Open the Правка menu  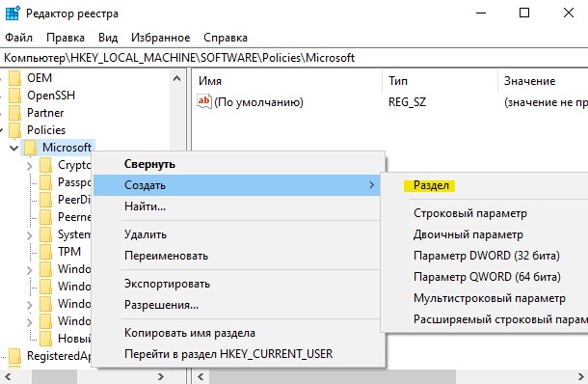click(66, 38)
